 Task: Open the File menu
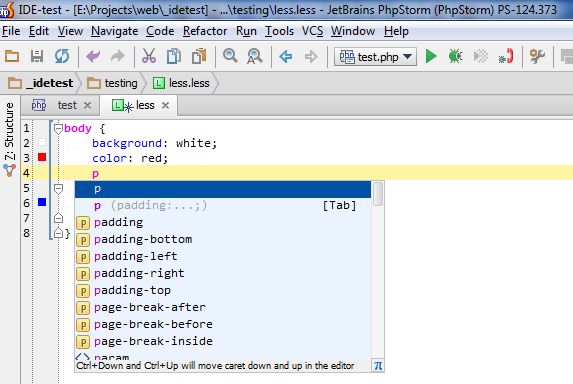11,31
